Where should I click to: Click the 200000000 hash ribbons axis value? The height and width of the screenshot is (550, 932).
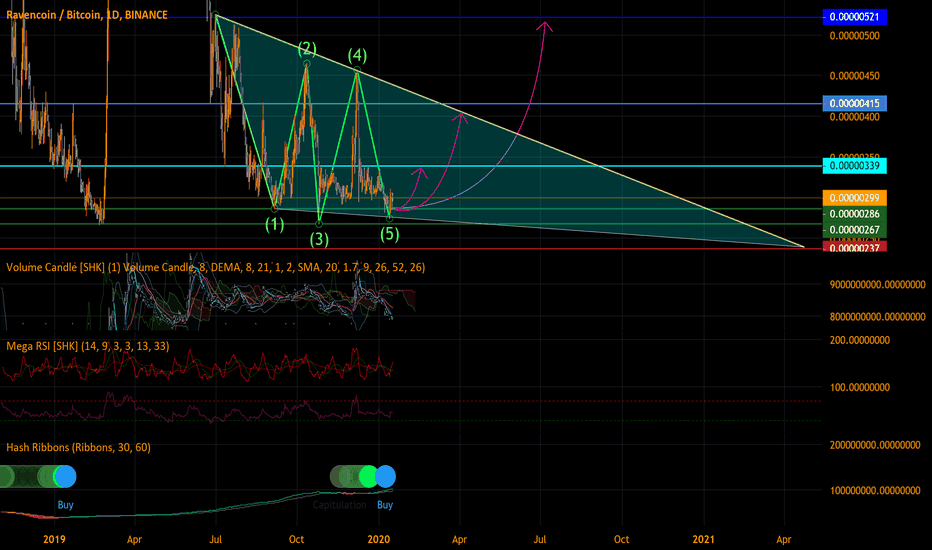pyautogui.click(x=875, y=445)
